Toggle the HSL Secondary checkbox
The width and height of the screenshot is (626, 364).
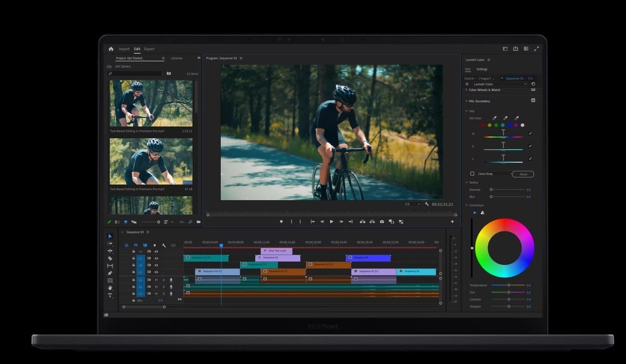(533, 100)
